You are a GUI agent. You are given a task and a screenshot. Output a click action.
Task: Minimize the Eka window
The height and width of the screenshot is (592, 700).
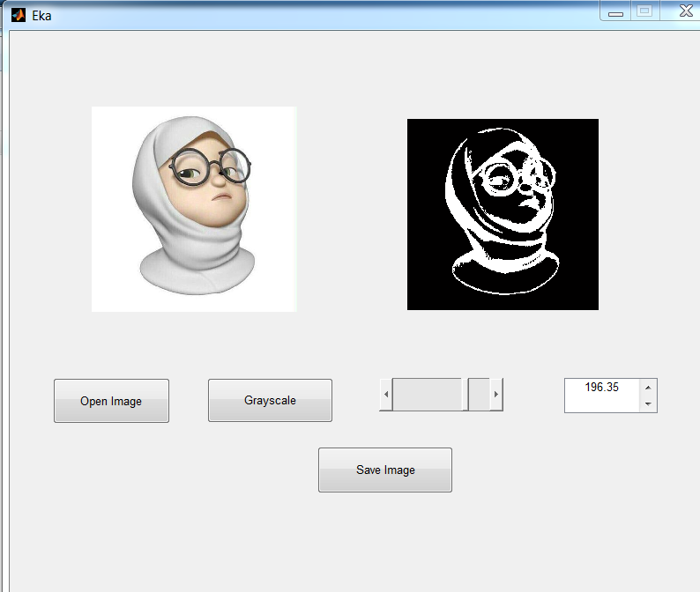tap(615, 11)
